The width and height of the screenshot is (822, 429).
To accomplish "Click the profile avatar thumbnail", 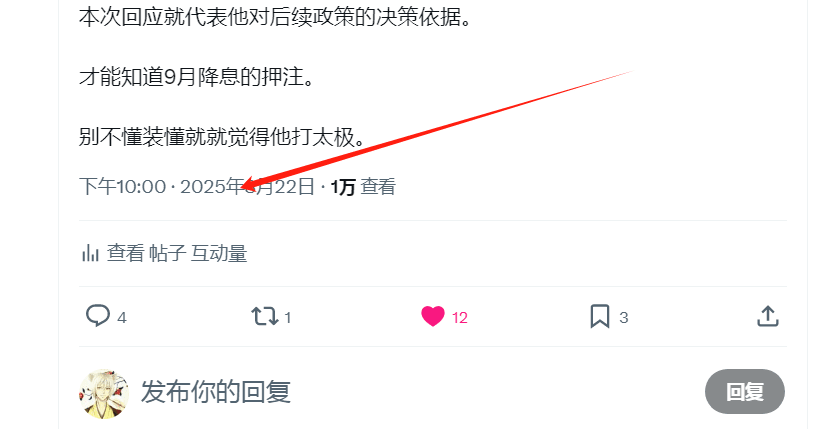I will point(104,393).
